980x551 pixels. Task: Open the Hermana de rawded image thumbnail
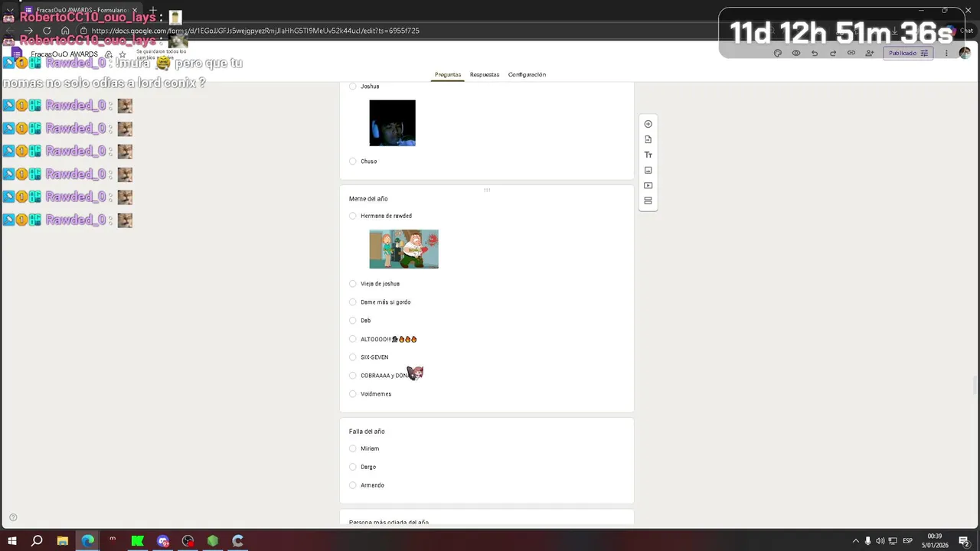tap(403, 249)
